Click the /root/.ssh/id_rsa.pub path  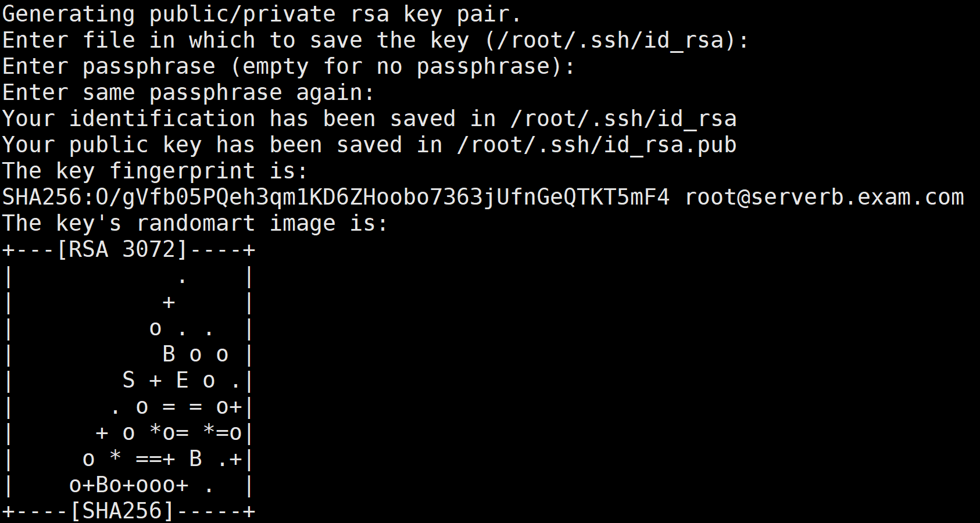(597, 145)
